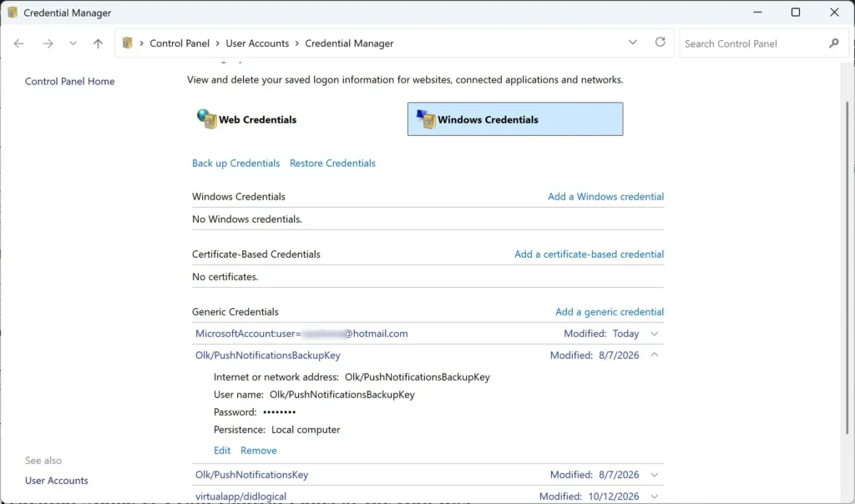This screenshot has height=504, width=855.
Task: Maximize the Credential Manager window
Action: [796, 12]
